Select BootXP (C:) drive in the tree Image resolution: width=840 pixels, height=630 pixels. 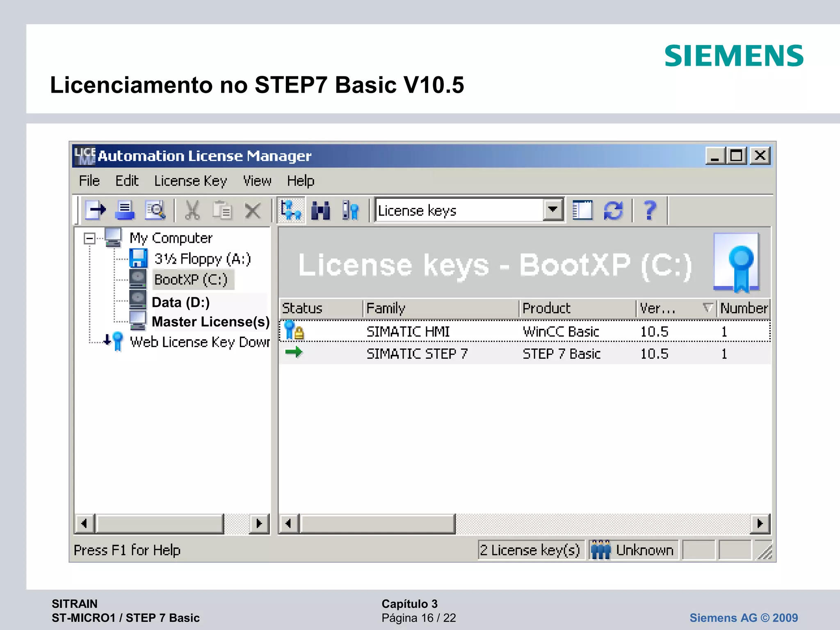pyautogui.click(x=191, y=280)
